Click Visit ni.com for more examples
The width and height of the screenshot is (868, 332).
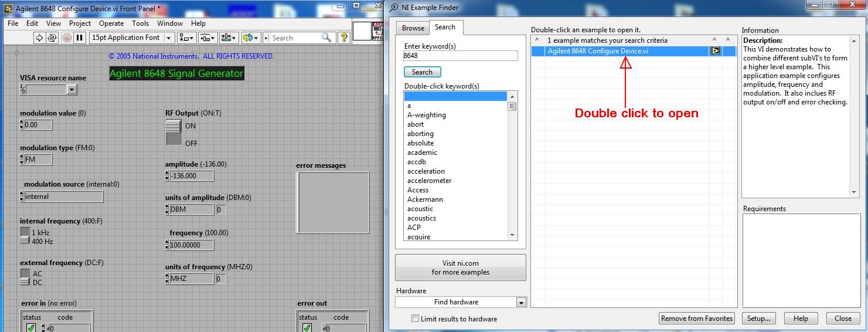pyautogui.click(x=461, y=267)
